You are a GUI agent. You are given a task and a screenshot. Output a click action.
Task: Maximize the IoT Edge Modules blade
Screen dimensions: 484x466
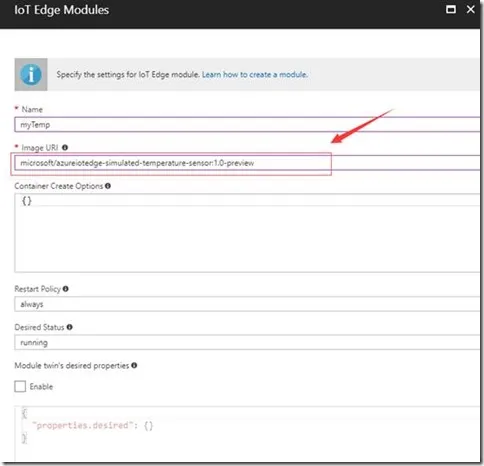pos(451,9)
